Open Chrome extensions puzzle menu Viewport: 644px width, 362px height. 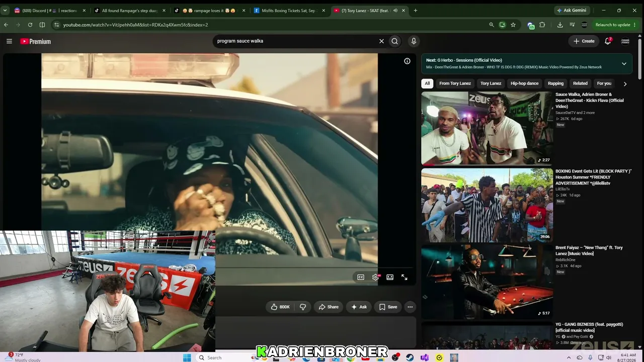pos(542,25)
